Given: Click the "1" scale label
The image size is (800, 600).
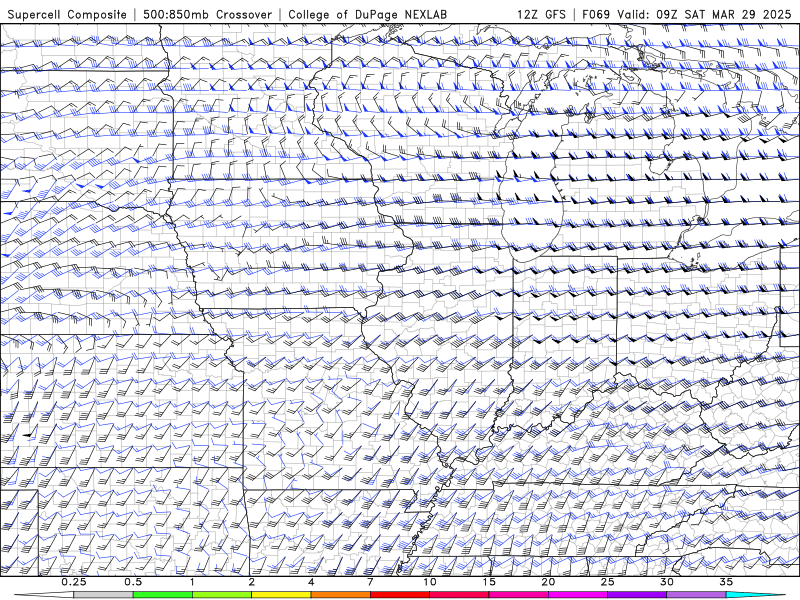Looking at the screenshot, I should click(192, 582).
